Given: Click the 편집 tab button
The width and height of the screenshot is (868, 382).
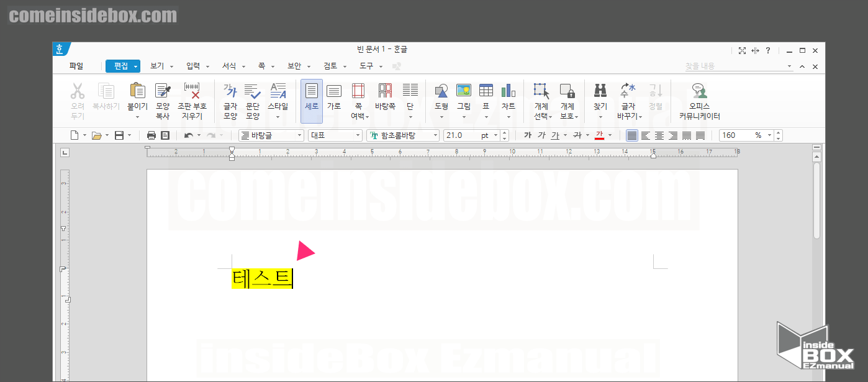Looking at the screenshot, I should [123, 66].
